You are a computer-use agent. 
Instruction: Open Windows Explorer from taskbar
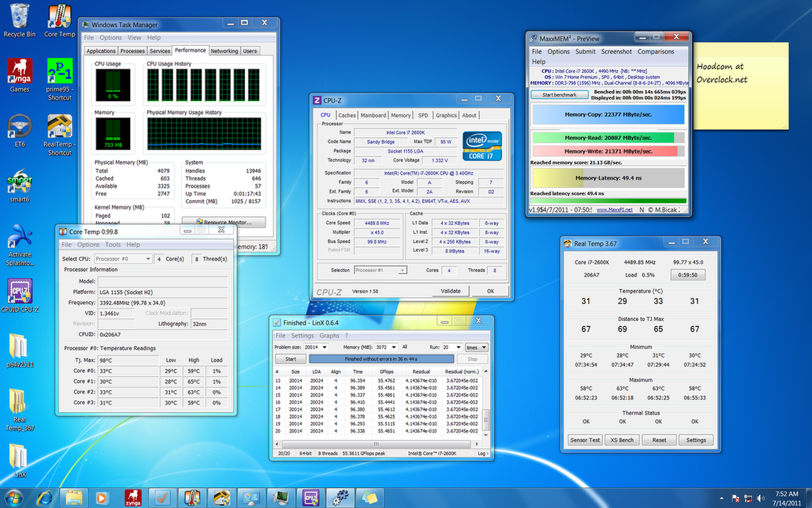tap(74, 498)
